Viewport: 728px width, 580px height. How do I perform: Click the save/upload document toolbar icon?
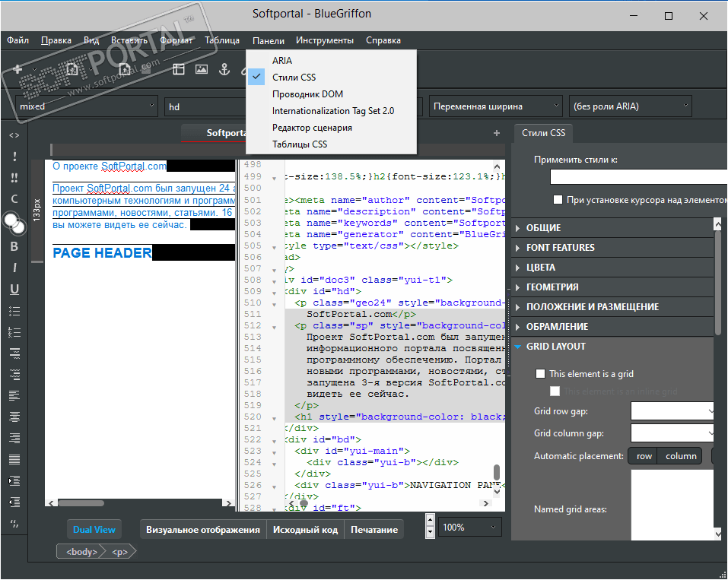tap(125, 70)
